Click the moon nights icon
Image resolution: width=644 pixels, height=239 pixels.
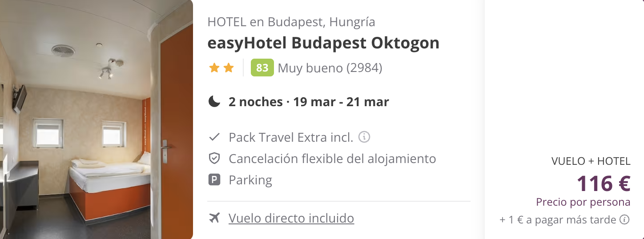coord(214,102)
